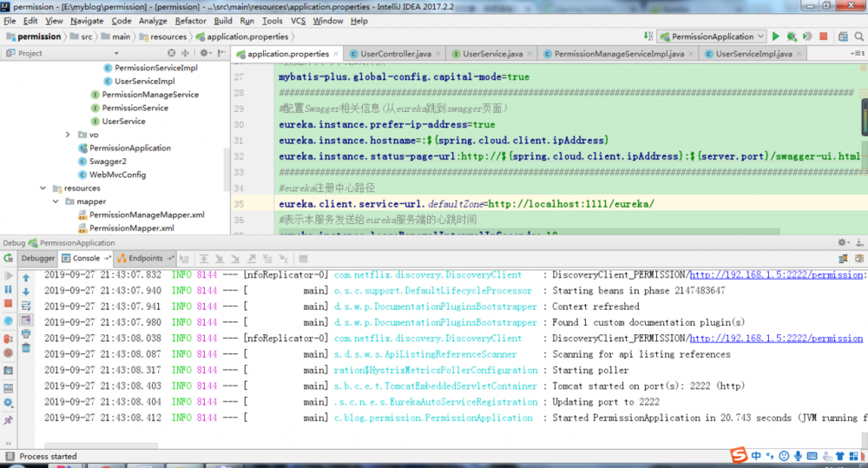Collapse the mapper folder
Image resolution: width=868 pixels, height=468 pixels.
coord(56,201)
